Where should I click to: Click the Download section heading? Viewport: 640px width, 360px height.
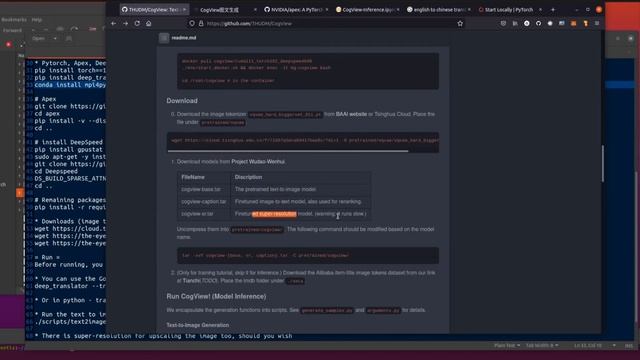(x=182, y=101)
